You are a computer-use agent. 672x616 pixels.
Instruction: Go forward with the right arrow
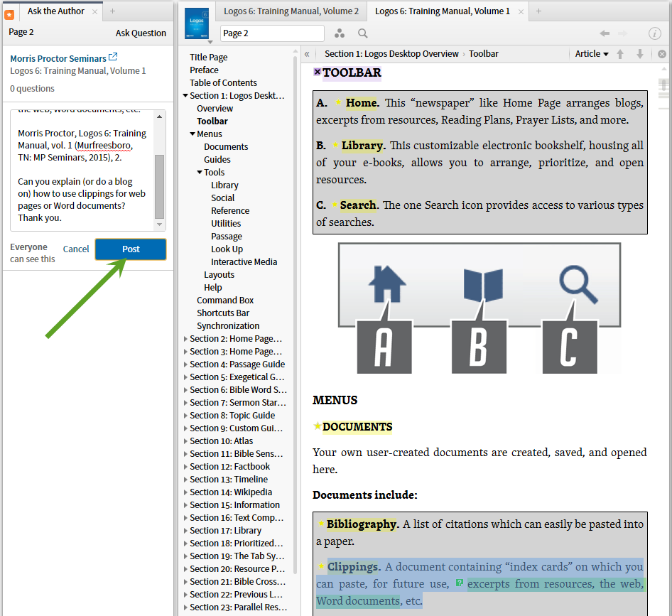pos(622,33)
